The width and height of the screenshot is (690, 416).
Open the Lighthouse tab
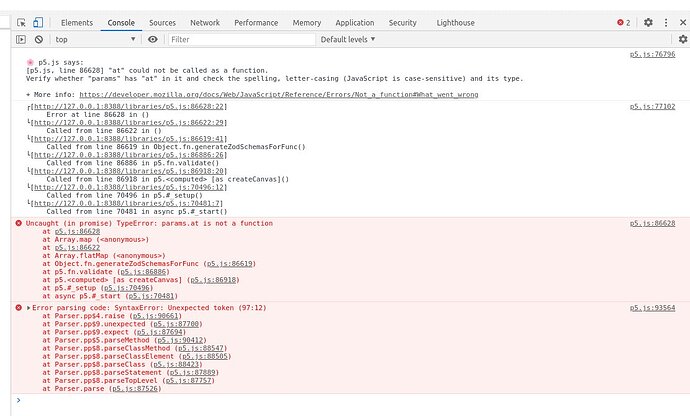[x=455, y=22]
